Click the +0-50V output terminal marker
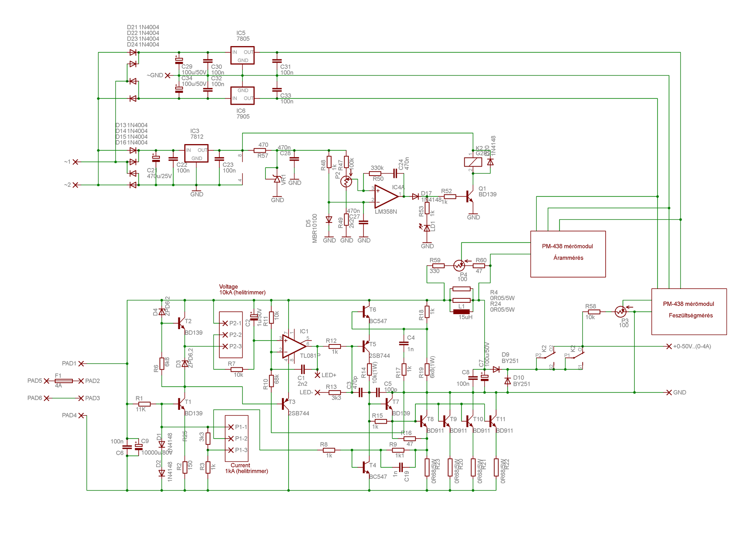This screenshot has height=537, width=756. point(669,346)
